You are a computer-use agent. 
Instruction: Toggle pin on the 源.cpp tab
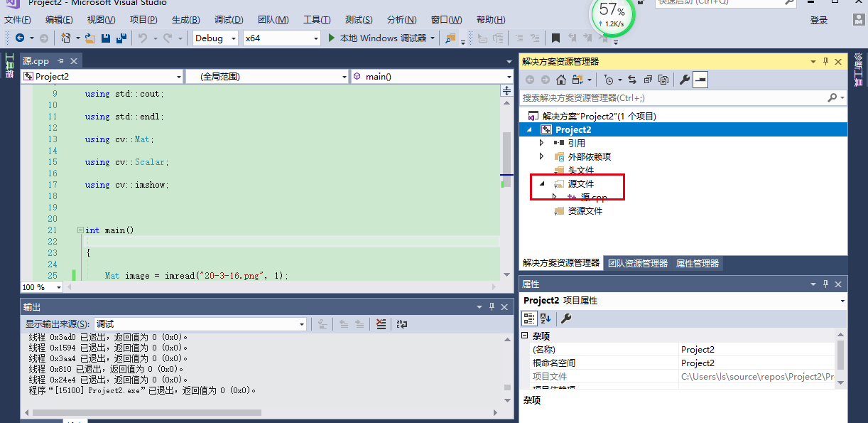coord(60,61)
